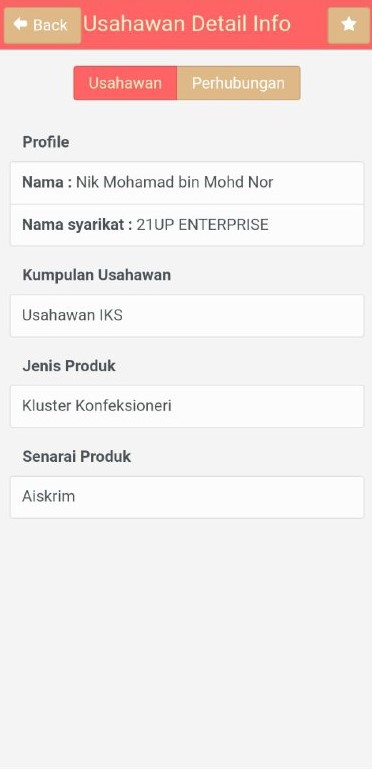Switch to the Perhubungan tab
The width and height of the screenshot is (372, 769).
pos(238,83)
